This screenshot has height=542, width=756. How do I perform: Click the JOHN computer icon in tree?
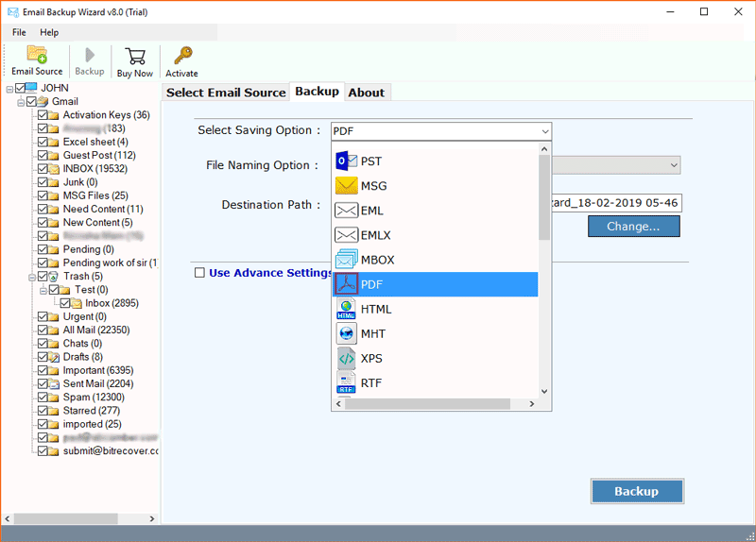tap(31, 88)
